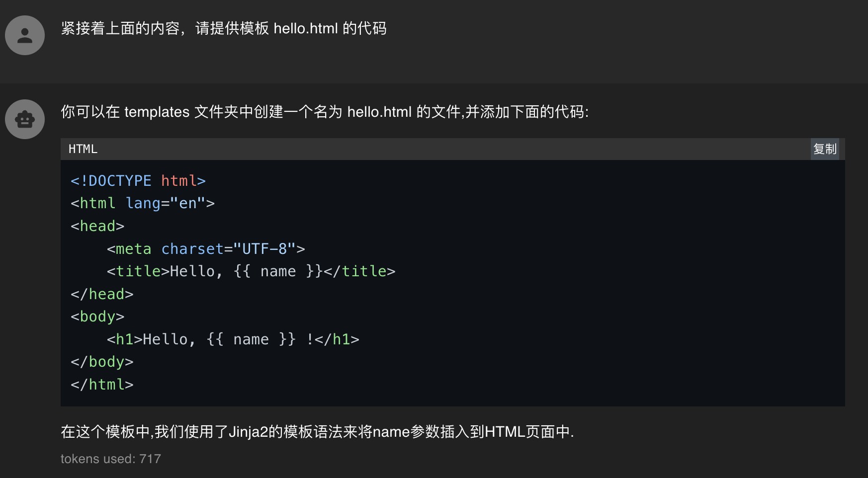Click the closing head tag line

click(x=102, y=294)
